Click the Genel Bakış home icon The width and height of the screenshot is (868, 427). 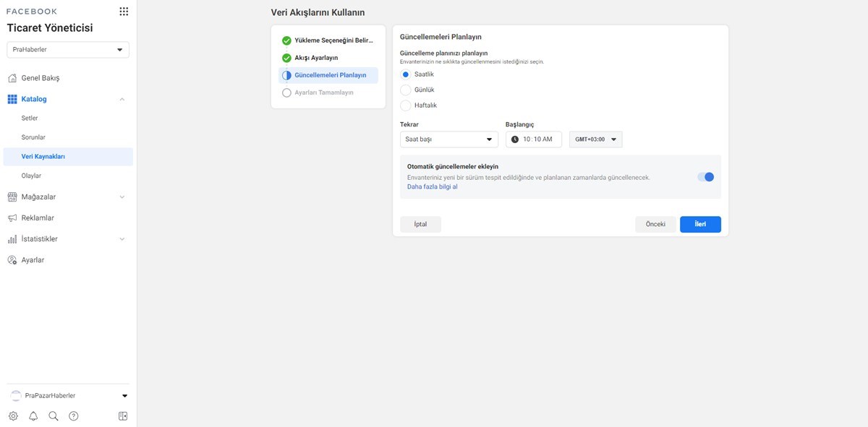(12, 78)
